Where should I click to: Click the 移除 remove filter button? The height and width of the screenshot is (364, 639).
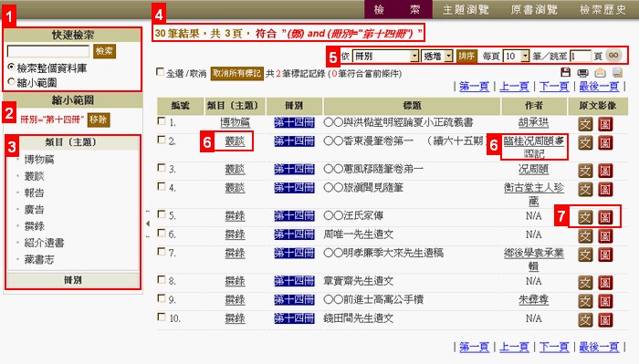click(99, 120)
